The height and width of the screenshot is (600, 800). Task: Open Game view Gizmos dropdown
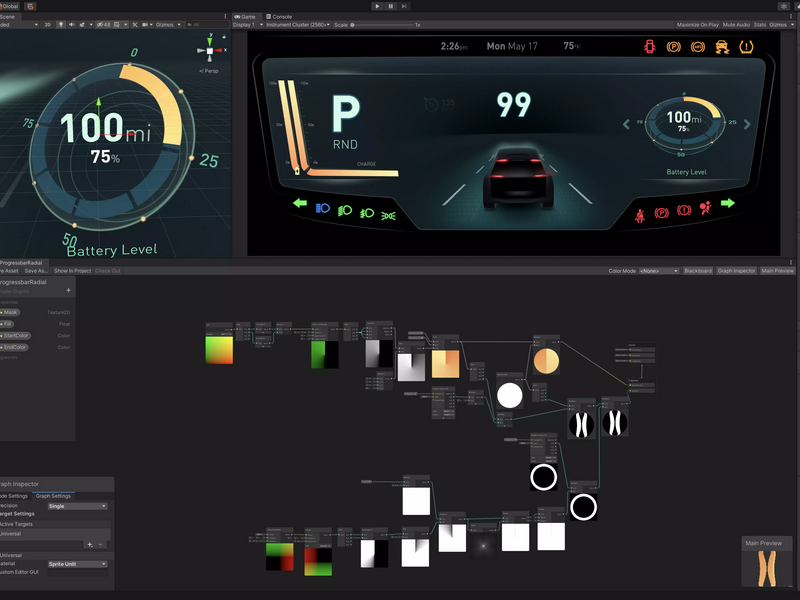coord(782,24)
